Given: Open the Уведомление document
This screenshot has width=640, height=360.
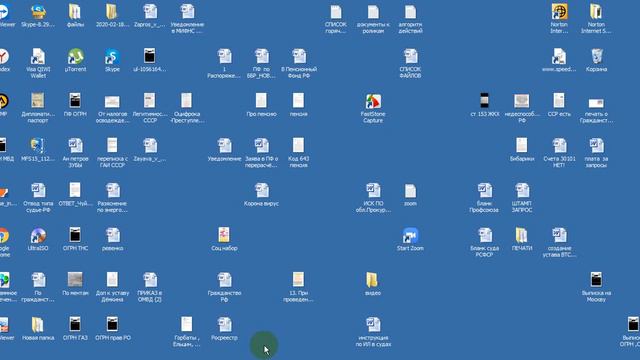Looking at the screenshot, I should (224, 147).
